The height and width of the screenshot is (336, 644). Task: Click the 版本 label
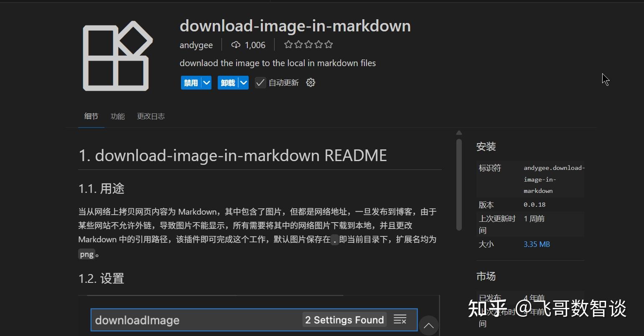point(486,205)
